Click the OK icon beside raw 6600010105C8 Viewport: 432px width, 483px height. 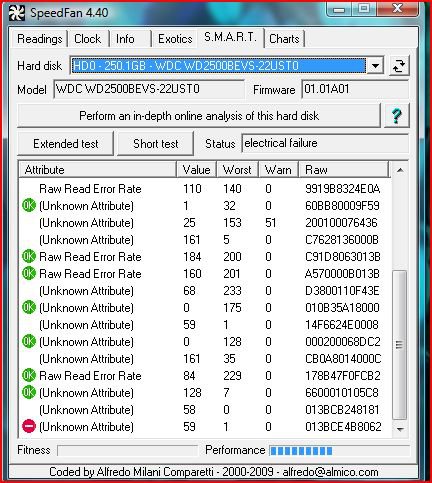click(29, 393)
